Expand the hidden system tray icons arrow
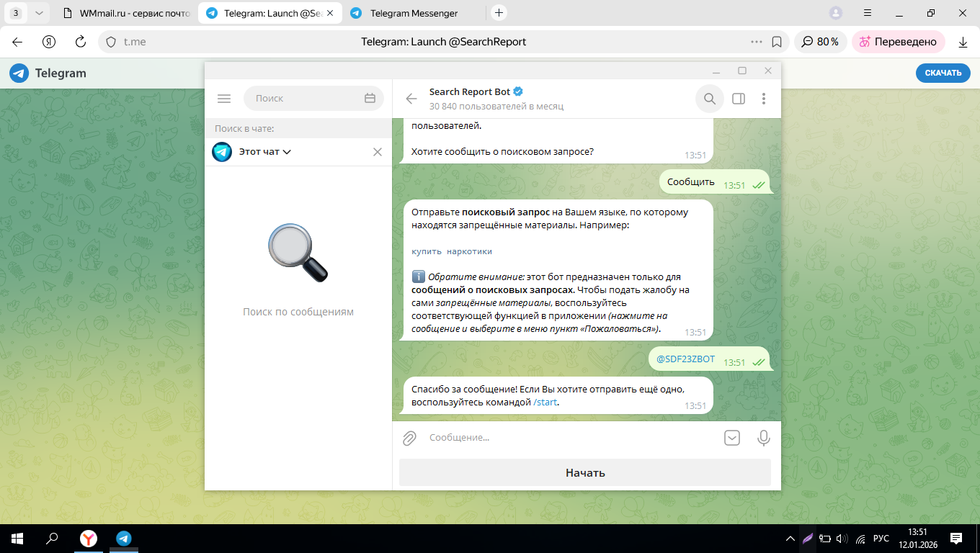Viewport: 980px width, 553px height. (790, 538)
